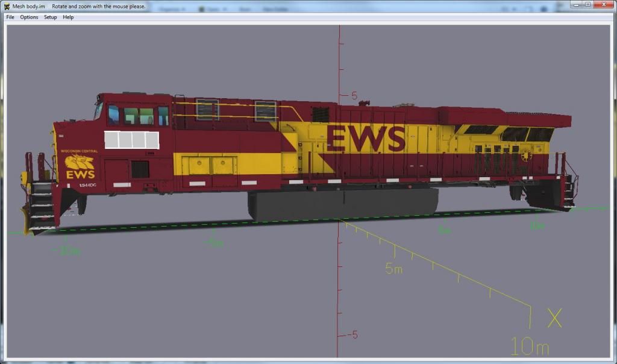Open the Setup menu
The height and width of the screenshot is (364, 617).
pos(51,17)
